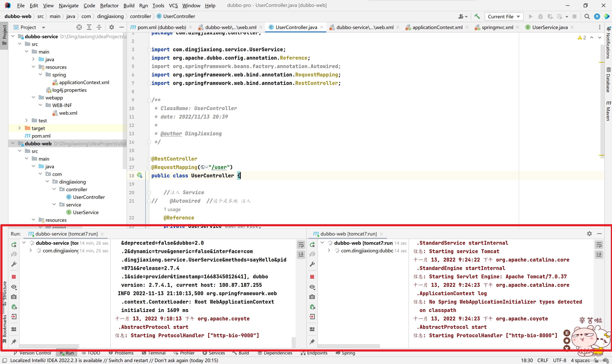Click the "/user" request mapping URL
This screenshot has height=364, width=612.
click(219, 167)
